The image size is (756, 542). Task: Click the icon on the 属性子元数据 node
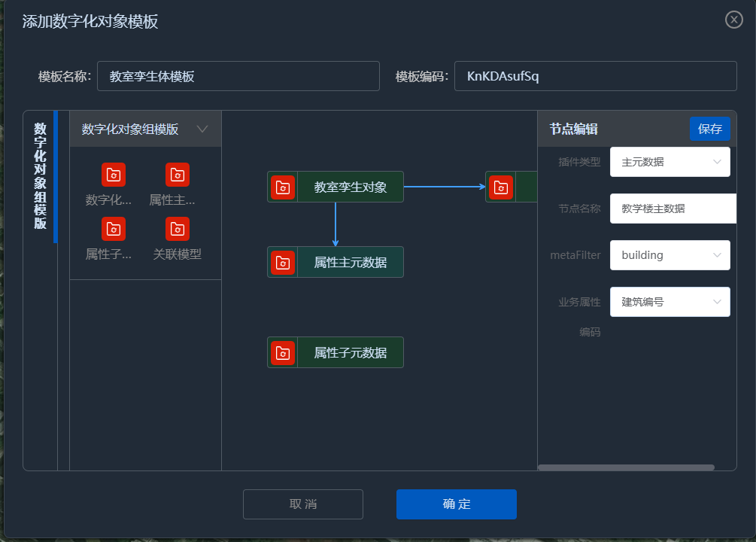[x=283, y=353]
